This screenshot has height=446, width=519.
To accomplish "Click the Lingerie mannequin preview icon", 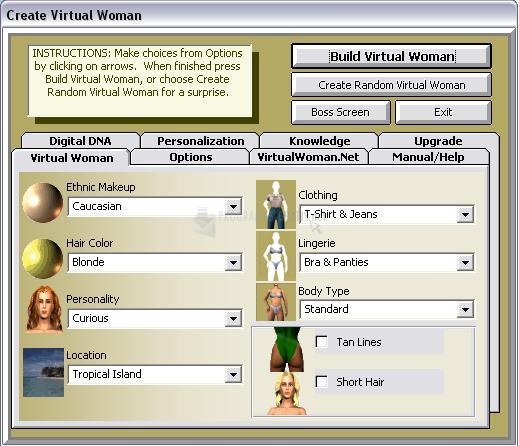I will tap(276, 256).
